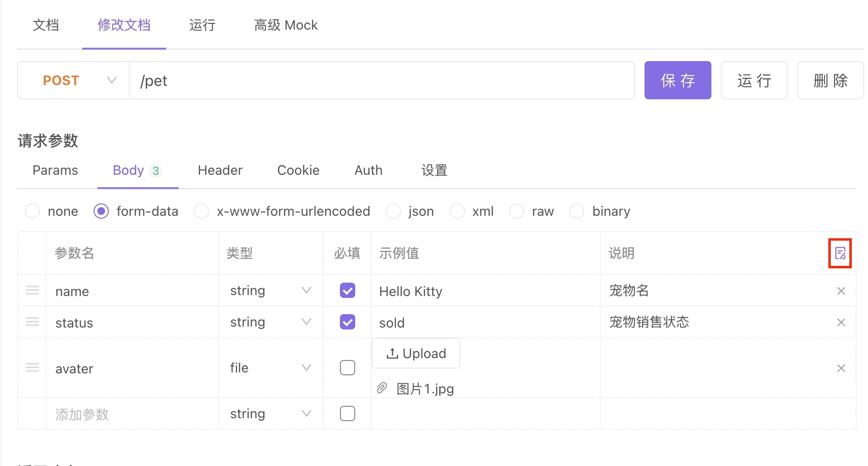868x466 pixels.
Task: Click attached file 图片1.jpg
Action: click(424, 388)
